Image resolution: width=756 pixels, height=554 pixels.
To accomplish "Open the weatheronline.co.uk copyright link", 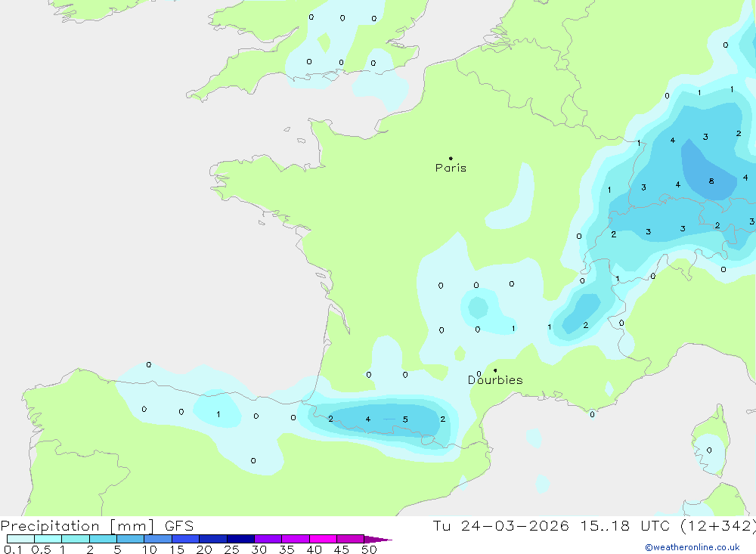I will coord(692,547).
